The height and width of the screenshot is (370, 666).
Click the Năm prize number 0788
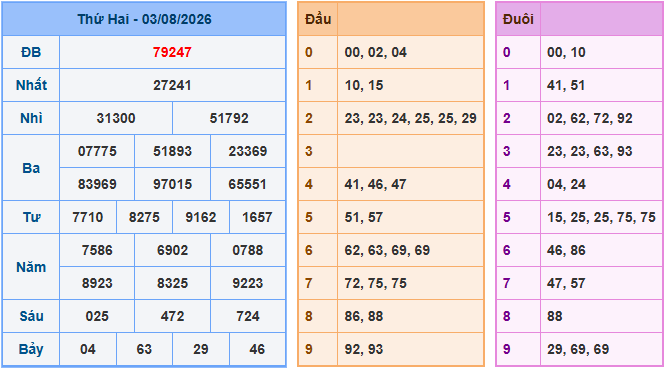tap(248, 250)
